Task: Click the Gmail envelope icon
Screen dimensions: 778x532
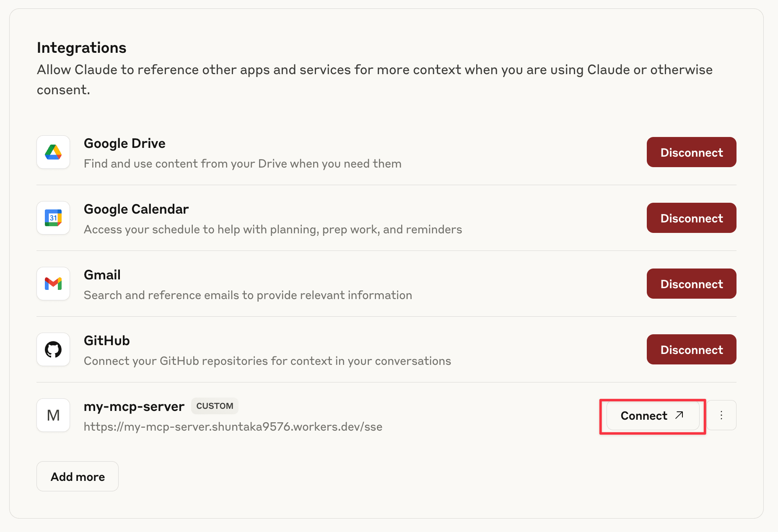Action: pyautogui.click(x=53, y=284)
